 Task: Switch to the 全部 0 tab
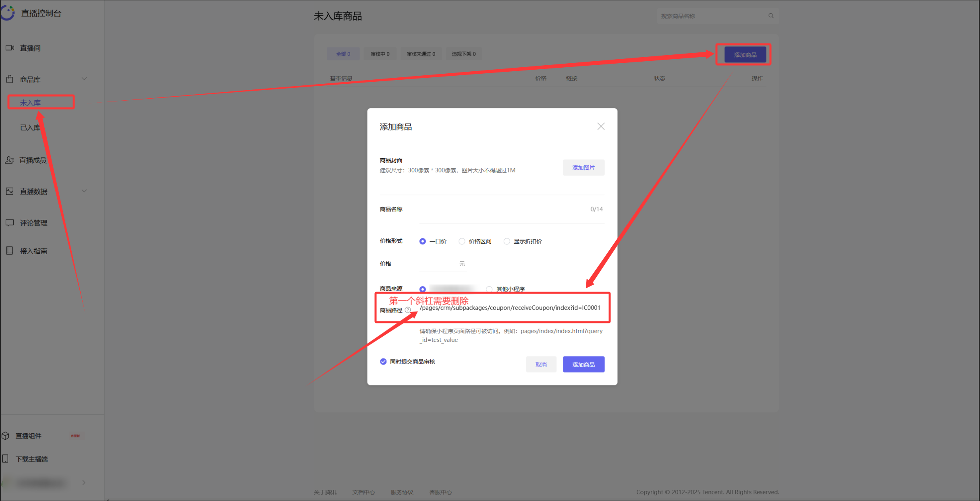tap(343, 54)
